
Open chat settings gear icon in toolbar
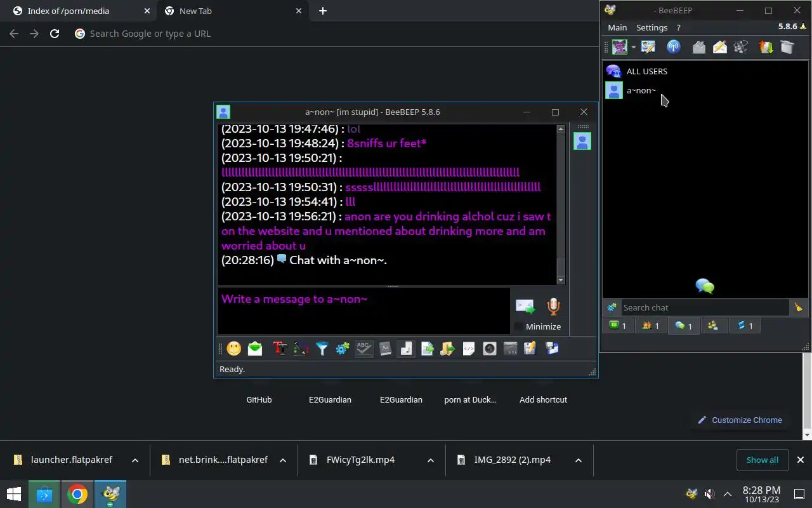(343, 349)
